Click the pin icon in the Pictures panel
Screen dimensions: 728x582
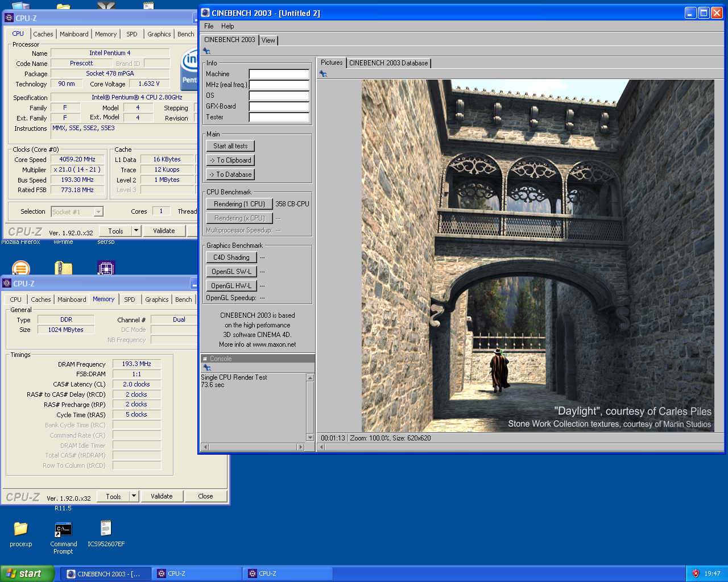click(x=323, y=74)
